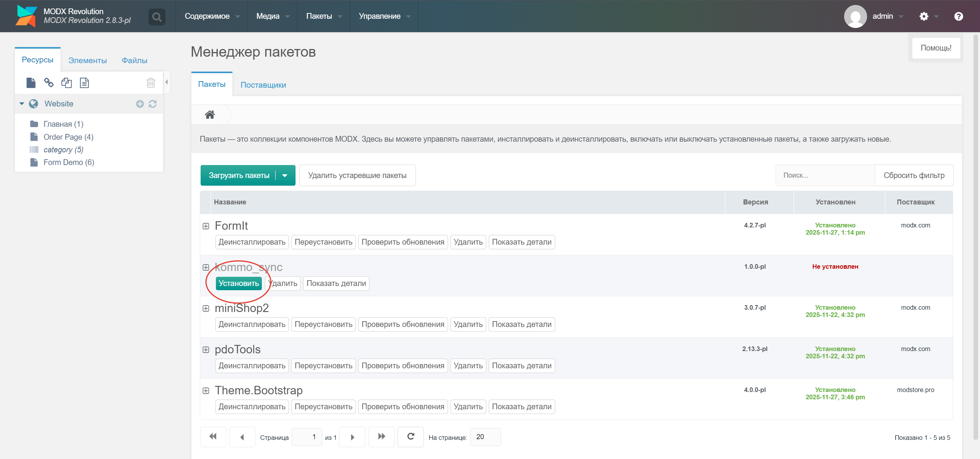The height and width of the screenshot is (459, 980).
Task: Open the help question mark icon
Action: 959,16
